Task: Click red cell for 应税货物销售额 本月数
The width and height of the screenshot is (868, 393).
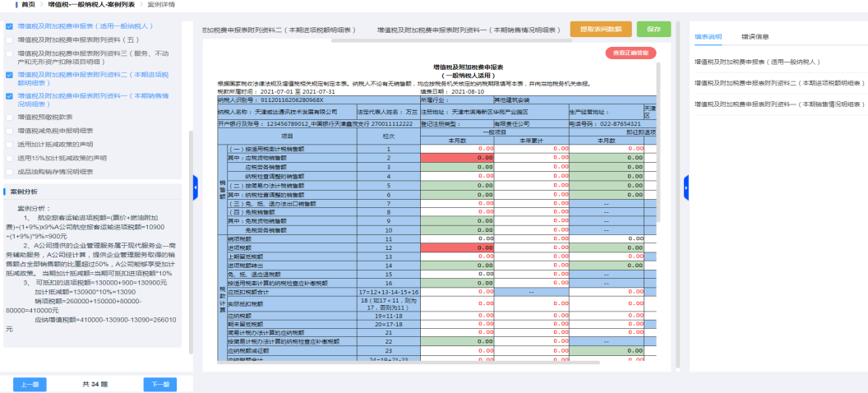Action: (458, 157)
